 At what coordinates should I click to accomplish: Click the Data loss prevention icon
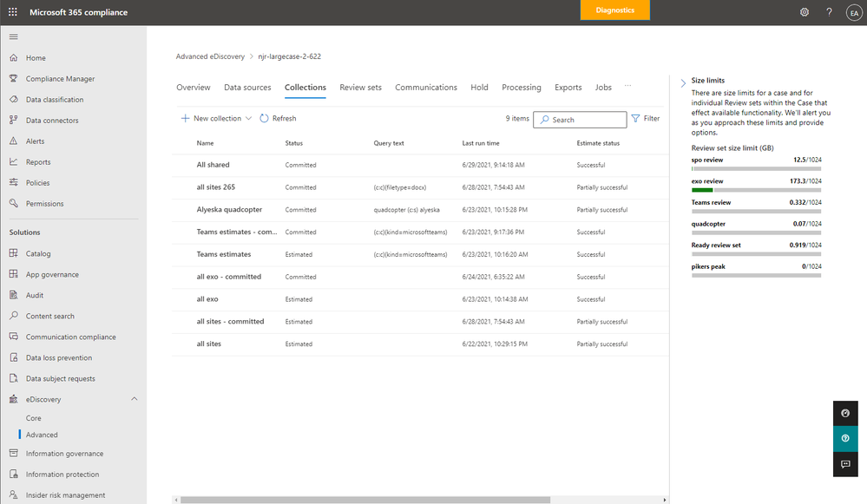click(x=14, y=357)
